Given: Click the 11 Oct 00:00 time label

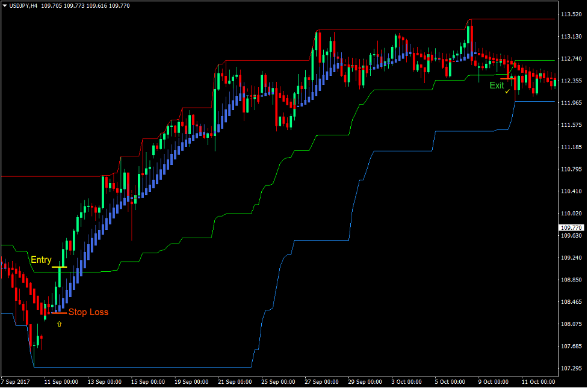Looking at the screenshot, I should click(x=539, y=382).
